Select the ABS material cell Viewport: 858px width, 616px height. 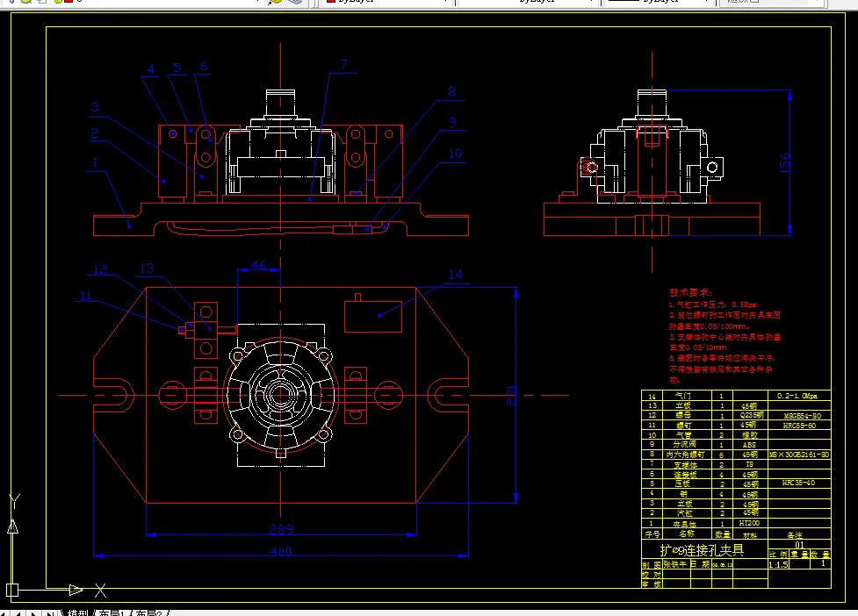[x=749, y=444]
